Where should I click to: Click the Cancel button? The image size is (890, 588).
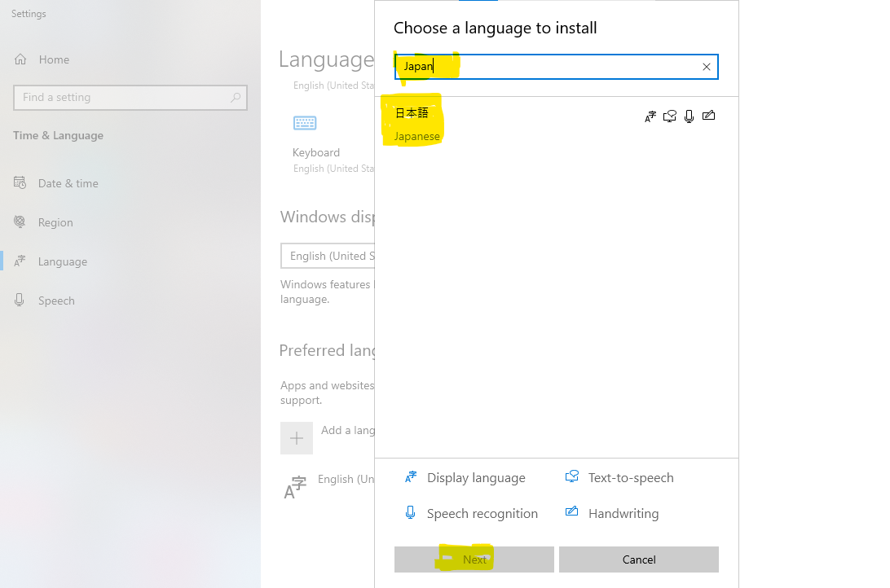click(638, 559)
